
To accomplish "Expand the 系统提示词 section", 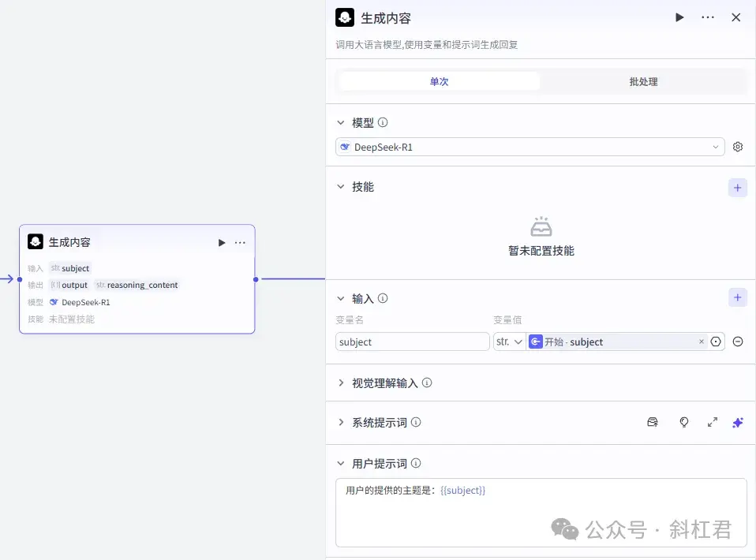I will pyautogui.click(x=341, y=422).
